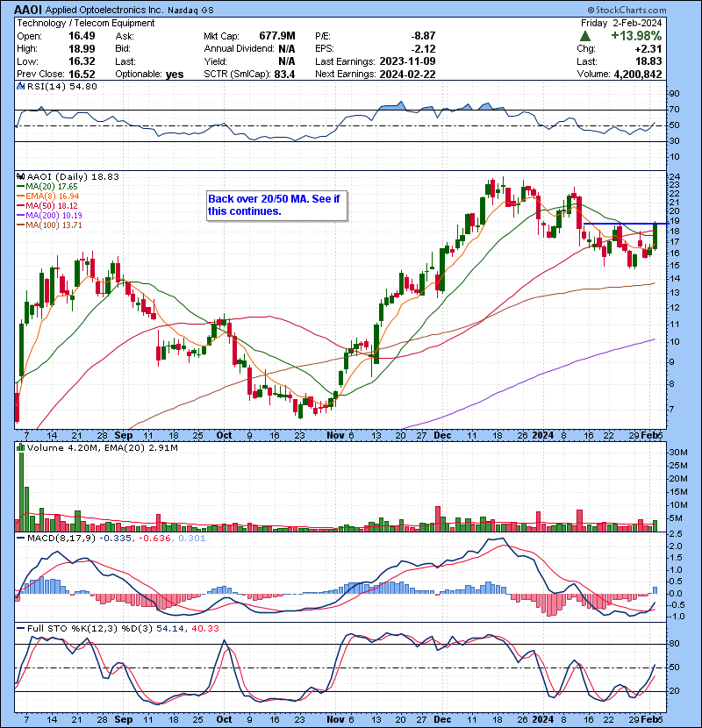The image size is (702, 728).
Task: Click the MA(50) 18.12 legend entry
Action: 47,205
